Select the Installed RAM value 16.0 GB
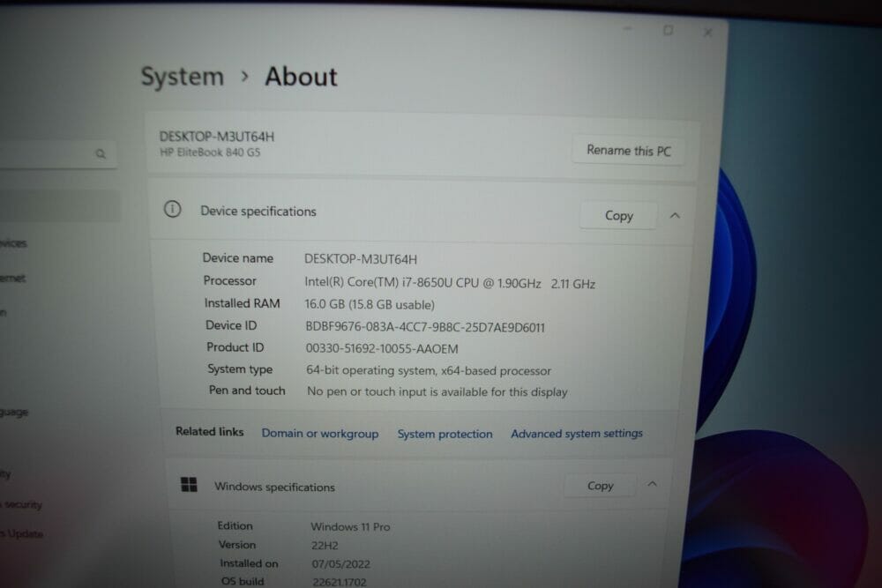882x588 pixels. point(325,304)
